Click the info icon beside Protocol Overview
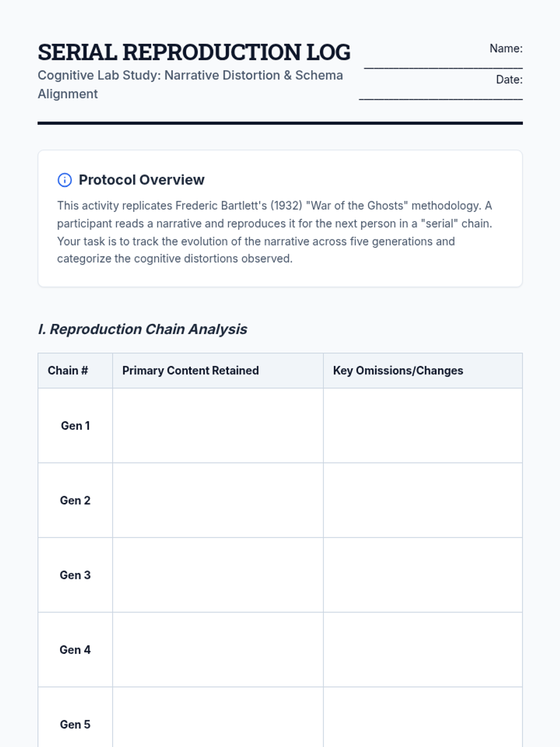Screen dimensions: 560x747 click(x=64, y=180)
